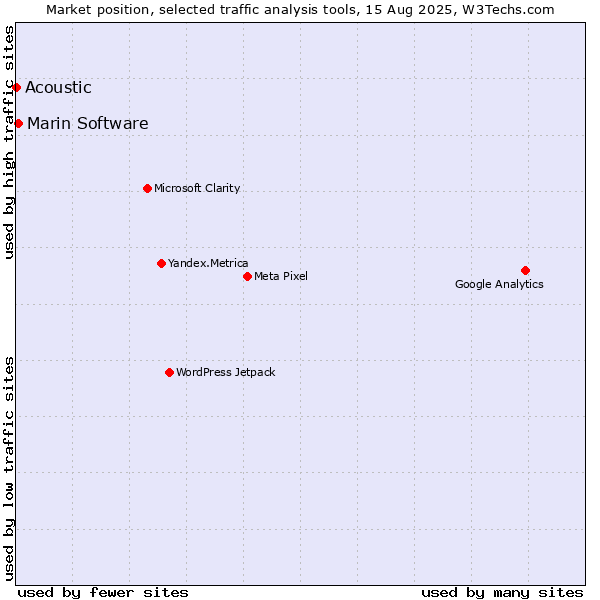The width and height of the screenshot is (600, 600).
Task: Select the Meta Pixel data point
Action: [x=248, y=277]
